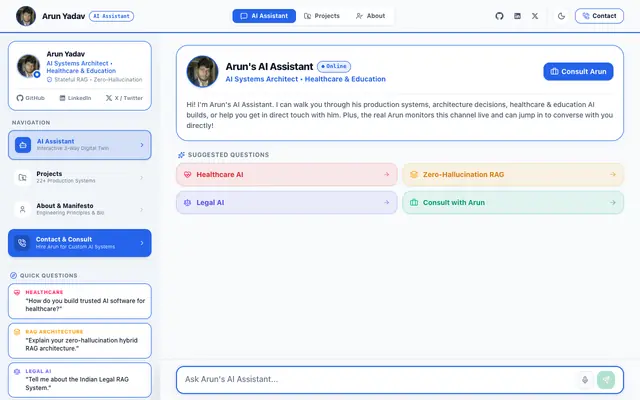640x400 pixels.
Task: Select About & Manifesto in sidebar navigation
Action: point(80,209)
